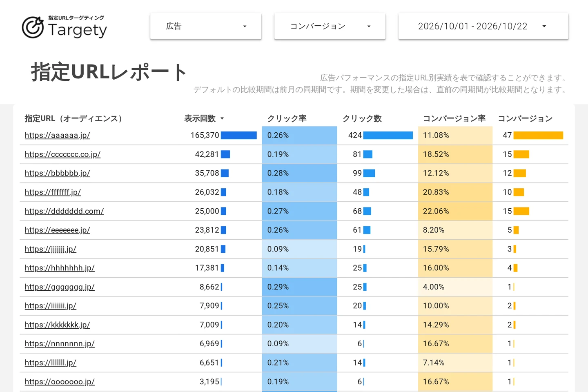Click the 指定URLレポート page title
This screenshot has height=392, width=588.
[109, 72]
